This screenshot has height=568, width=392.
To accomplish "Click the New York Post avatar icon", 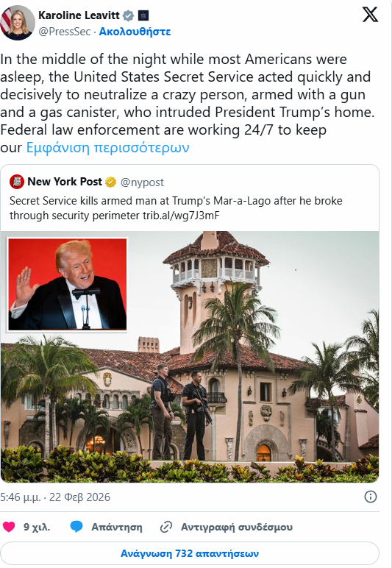I will click(17, 182).
